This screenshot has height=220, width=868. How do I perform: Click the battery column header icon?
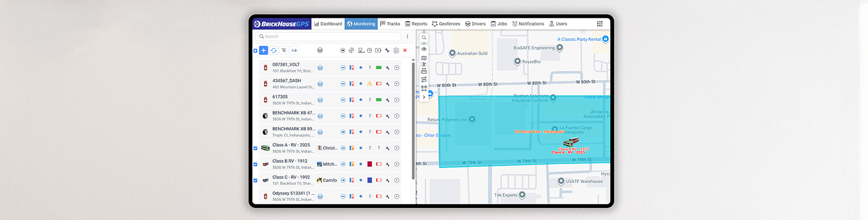pyautogui.click(x=378, y=51)
